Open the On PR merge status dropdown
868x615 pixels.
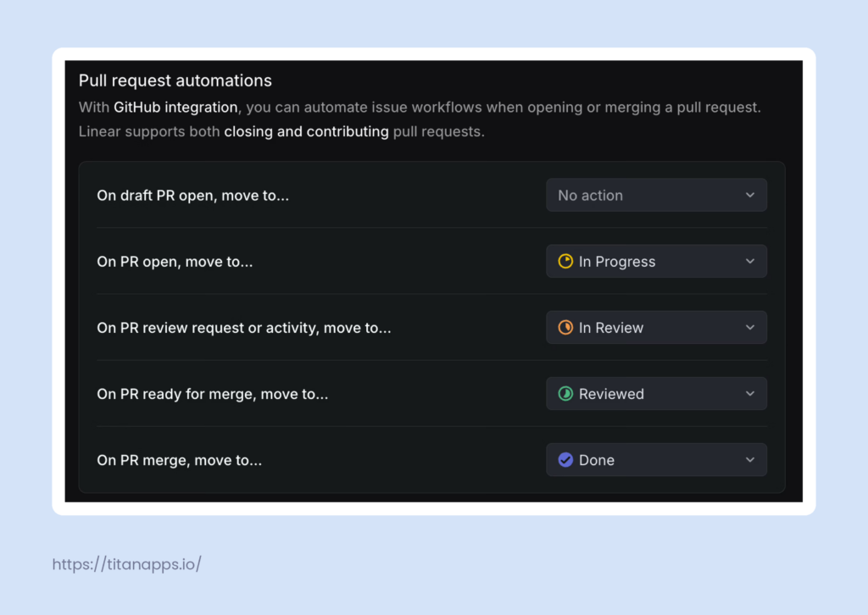656,460
